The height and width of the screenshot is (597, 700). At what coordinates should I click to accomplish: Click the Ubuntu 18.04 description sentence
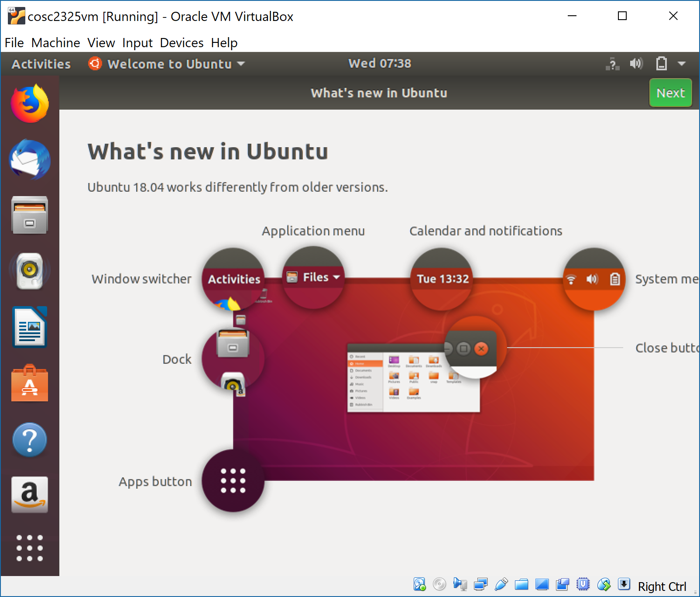(x=237, y=187)
